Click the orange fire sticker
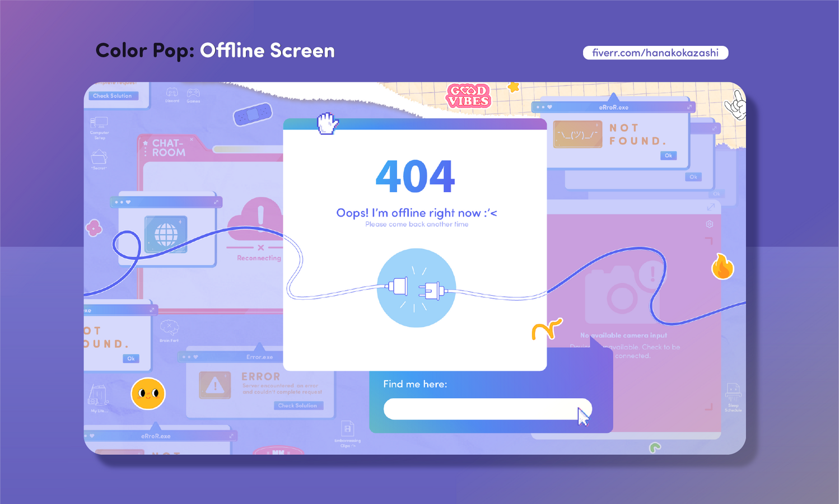839x504 pixels. tap(723, 267)
